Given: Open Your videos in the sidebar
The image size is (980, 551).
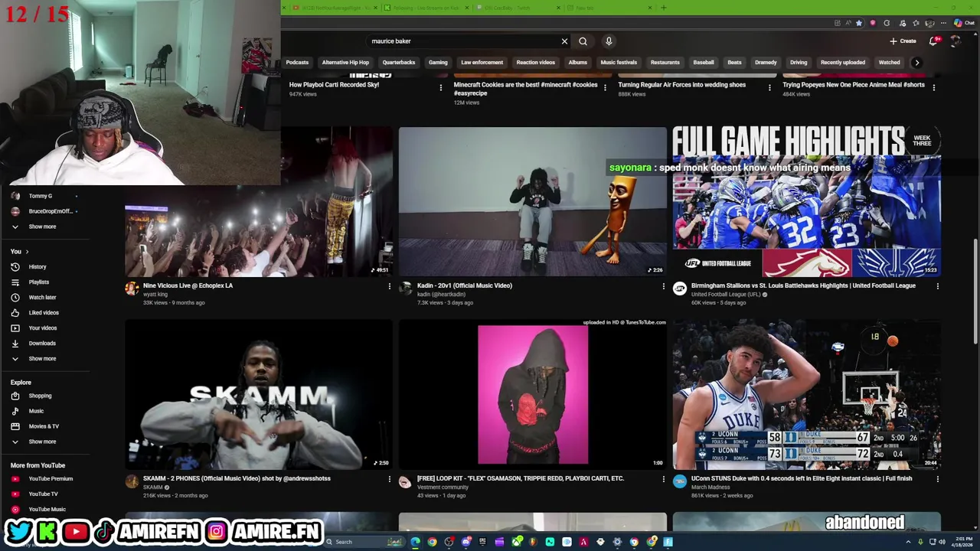Looking at the screenshot, I should coord(42,328).
